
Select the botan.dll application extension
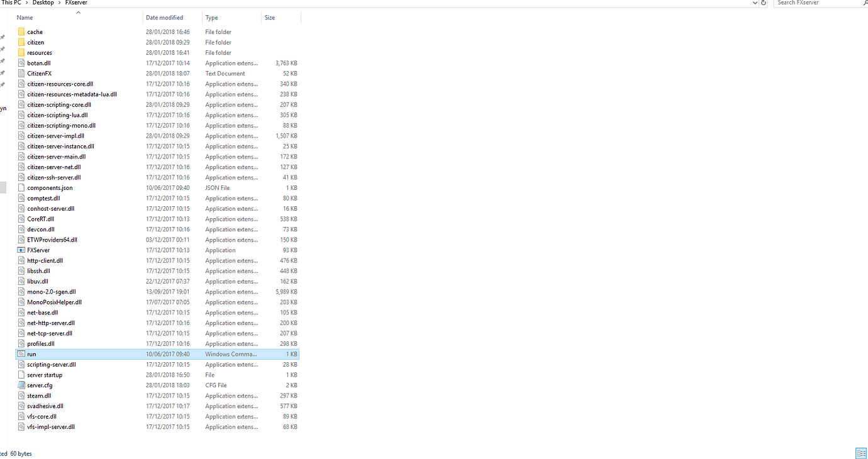(39, 63)
